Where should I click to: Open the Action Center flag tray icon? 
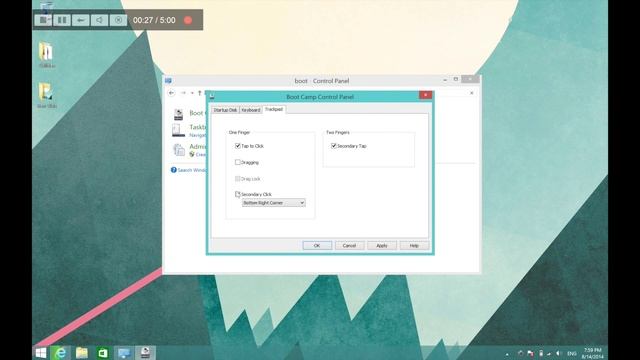(x=530, y=353)
